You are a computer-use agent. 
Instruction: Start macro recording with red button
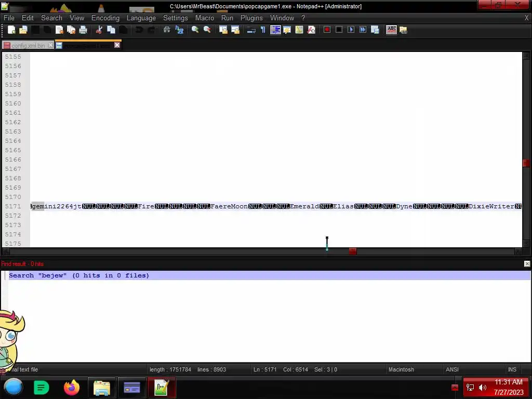327,30
